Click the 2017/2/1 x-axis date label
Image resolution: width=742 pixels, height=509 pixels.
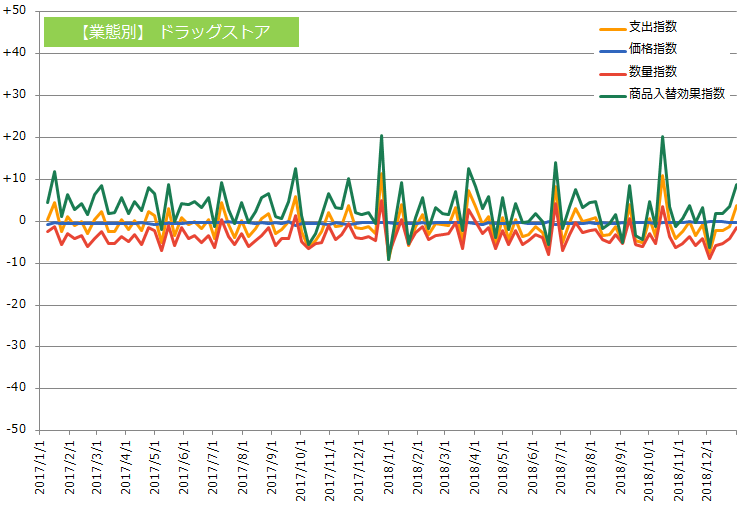coord(70,468)
